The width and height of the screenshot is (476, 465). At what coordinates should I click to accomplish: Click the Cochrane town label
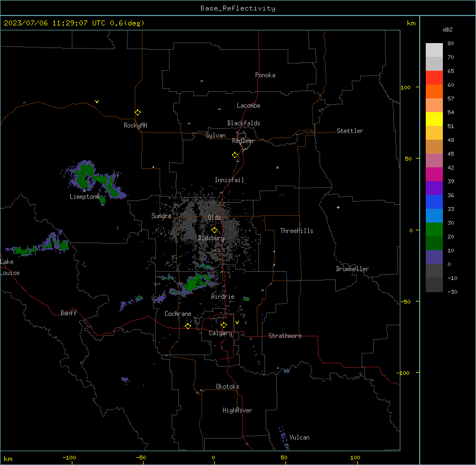(x=178, y=314)
